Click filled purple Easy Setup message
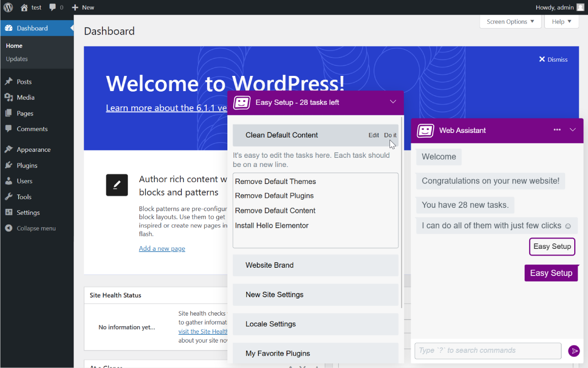Viewport: 588px width, 368px height. coord(551,273)
